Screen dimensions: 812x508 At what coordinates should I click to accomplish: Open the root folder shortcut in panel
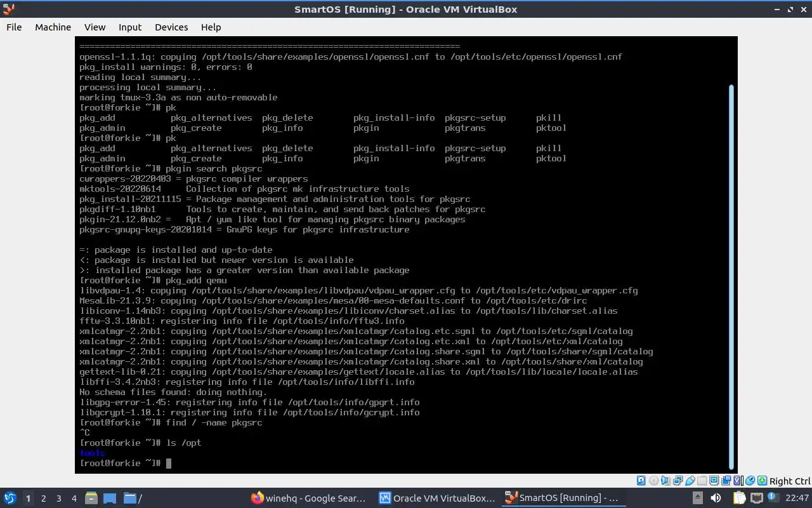pyautogui.click(x=133, y=498)
